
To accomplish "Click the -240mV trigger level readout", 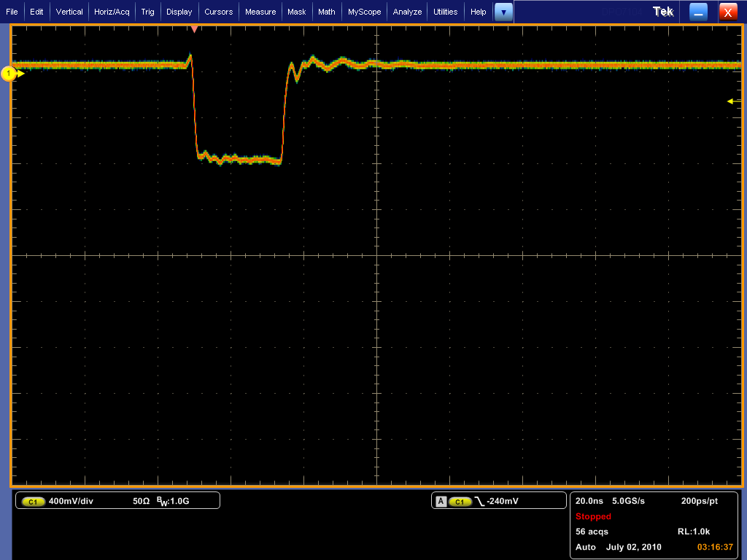I will tap(503, 502).
